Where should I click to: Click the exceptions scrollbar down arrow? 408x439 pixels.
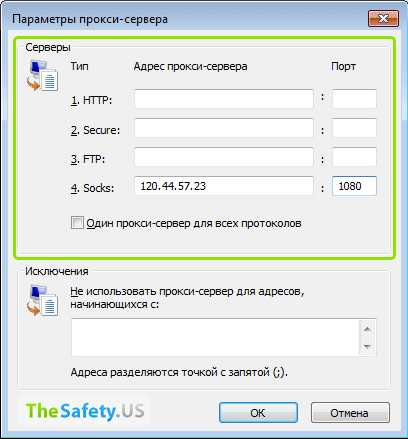click(368, 346)
